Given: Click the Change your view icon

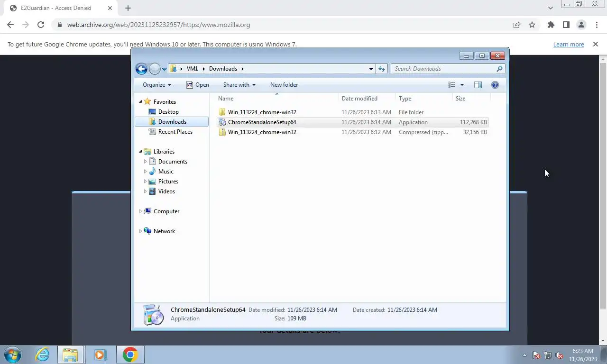Looking at the screenshot, I should coord(452,85).
